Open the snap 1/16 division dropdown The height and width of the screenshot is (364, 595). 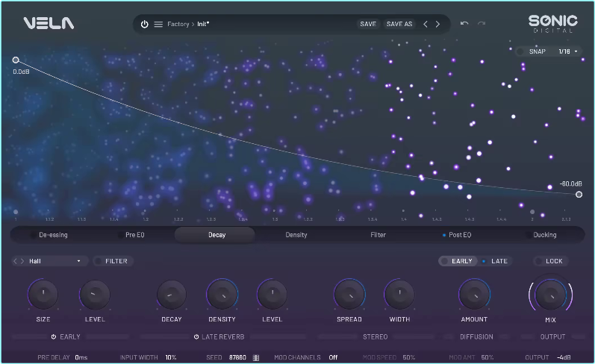[x=568, y=51]
